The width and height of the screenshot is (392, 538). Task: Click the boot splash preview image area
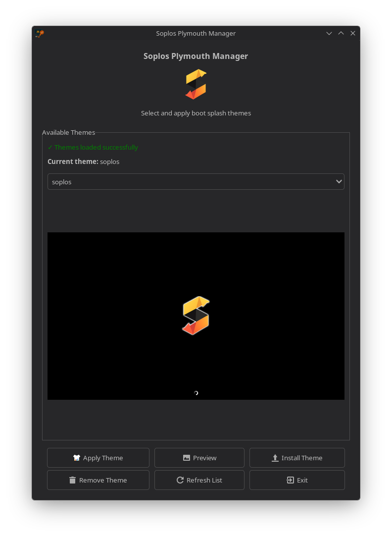(x=196, y=316)
